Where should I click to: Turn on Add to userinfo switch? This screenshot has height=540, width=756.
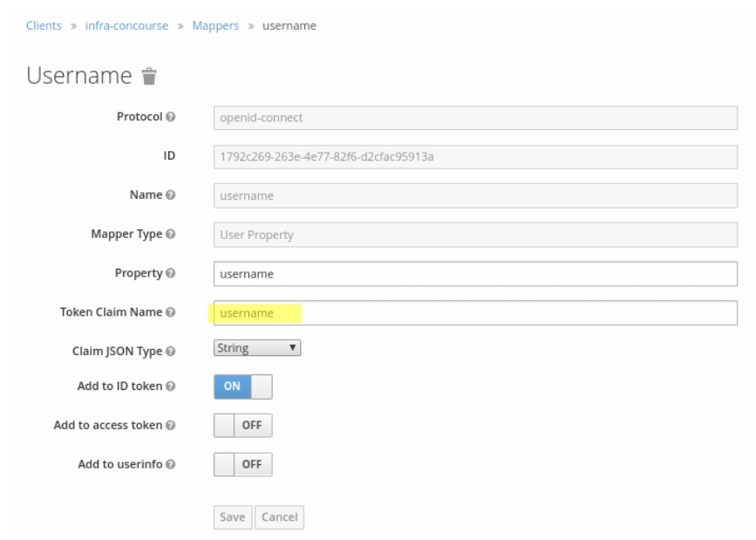pos(242,464)
